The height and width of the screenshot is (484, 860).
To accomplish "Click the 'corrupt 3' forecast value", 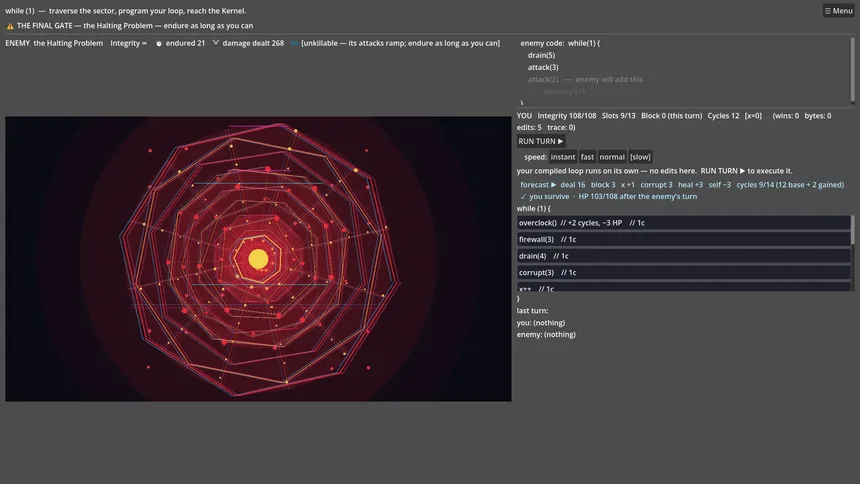I will [x=657, y=185].
